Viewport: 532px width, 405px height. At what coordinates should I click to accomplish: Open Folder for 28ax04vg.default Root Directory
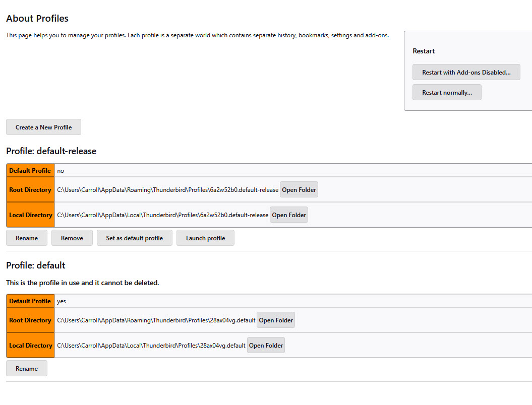pos(276,320)
